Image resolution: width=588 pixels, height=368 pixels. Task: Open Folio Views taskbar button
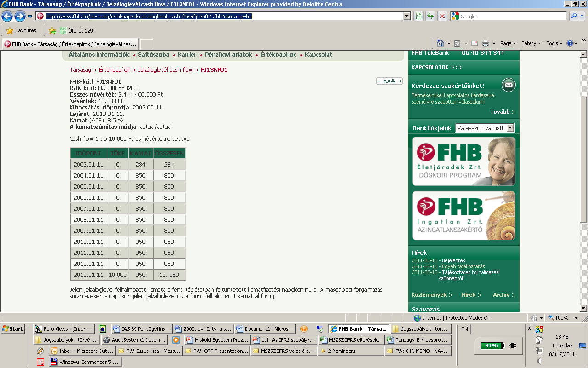coord(64,329)
